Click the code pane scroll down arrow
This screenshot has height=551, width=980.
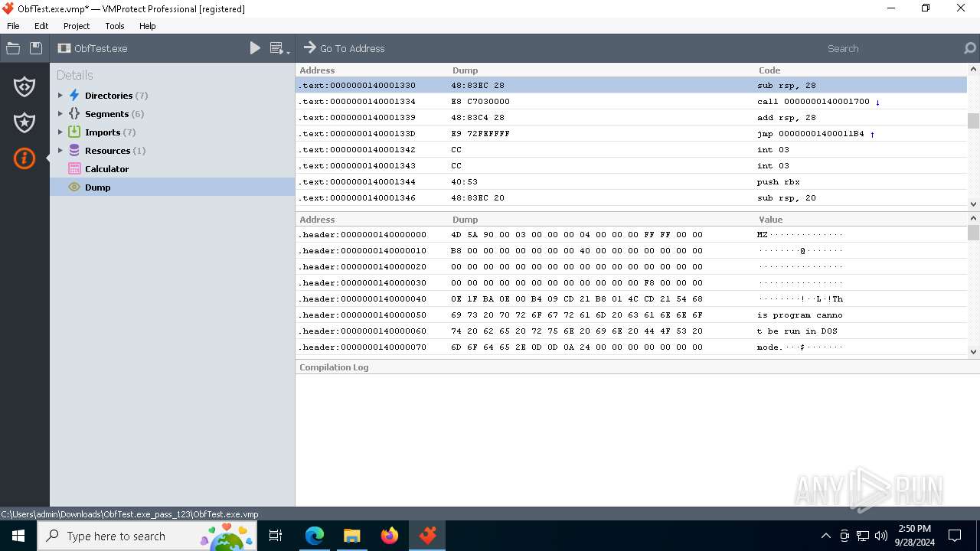point(973,204)
